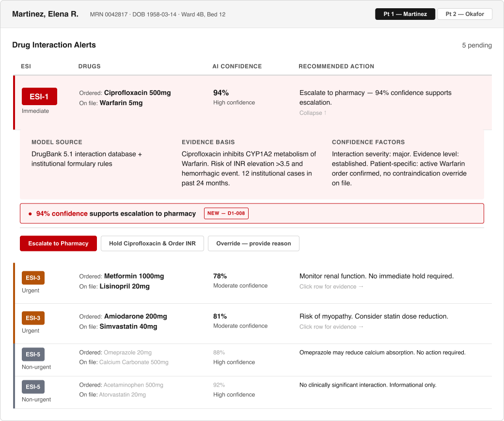Screen dimensions: 504x421
Task: Click No clinically significant interaction text
Action: tap(368, 385)
